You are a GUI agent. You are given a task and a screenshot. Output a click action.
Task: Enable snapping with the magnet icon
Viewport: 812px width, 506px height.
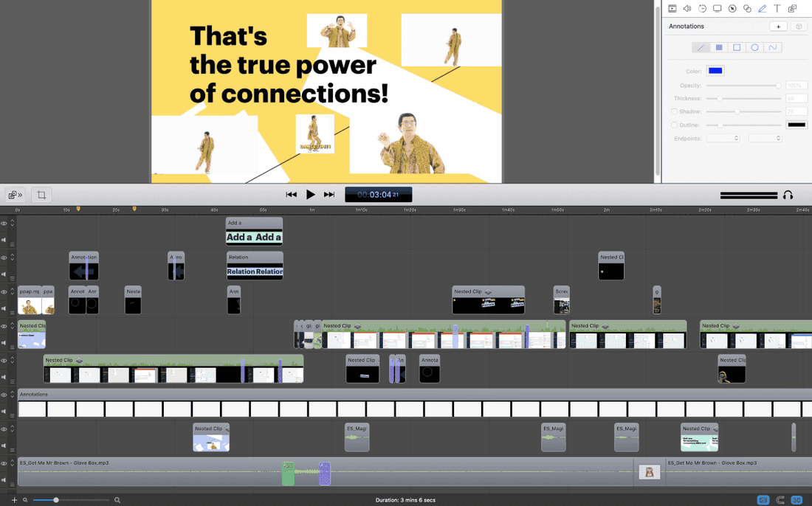[x=781, y=499]
